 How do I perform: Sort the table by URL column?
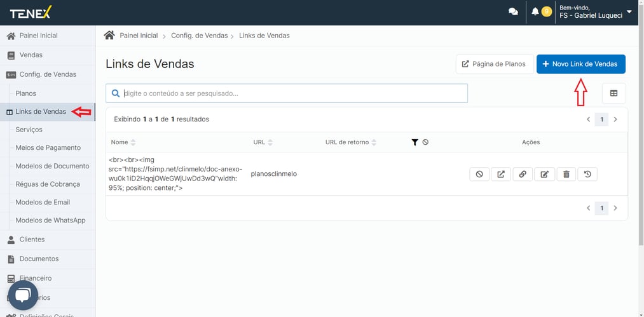pyautogui.click(x=263, y=142)
